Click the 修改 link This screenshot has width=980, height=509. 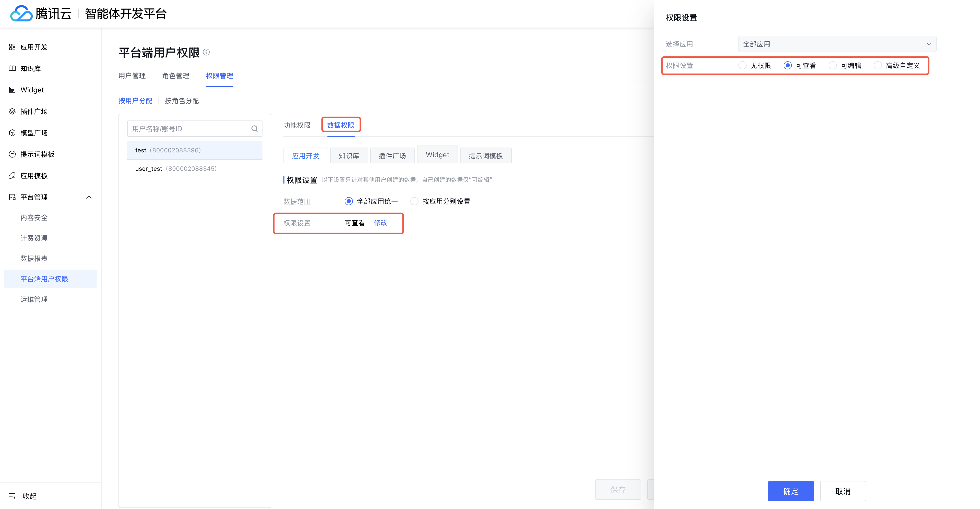pos(380,223)
